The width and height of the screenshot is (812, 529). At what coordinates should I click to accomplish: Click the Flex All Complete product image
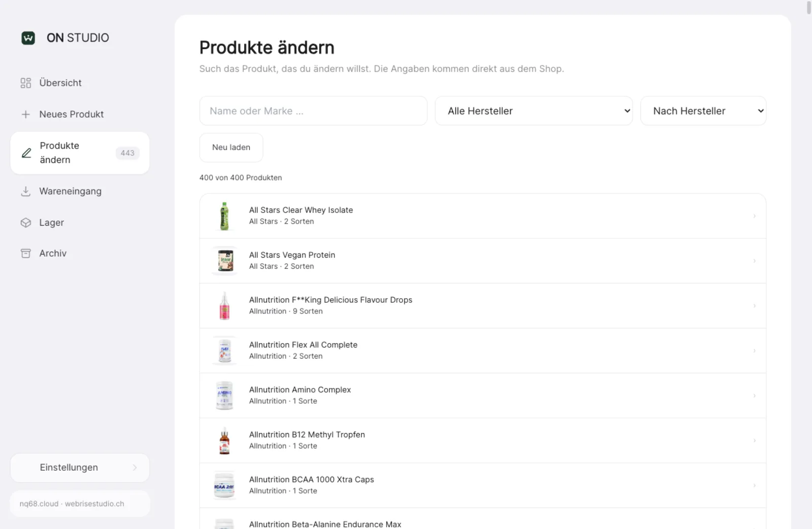click(224, 350)
